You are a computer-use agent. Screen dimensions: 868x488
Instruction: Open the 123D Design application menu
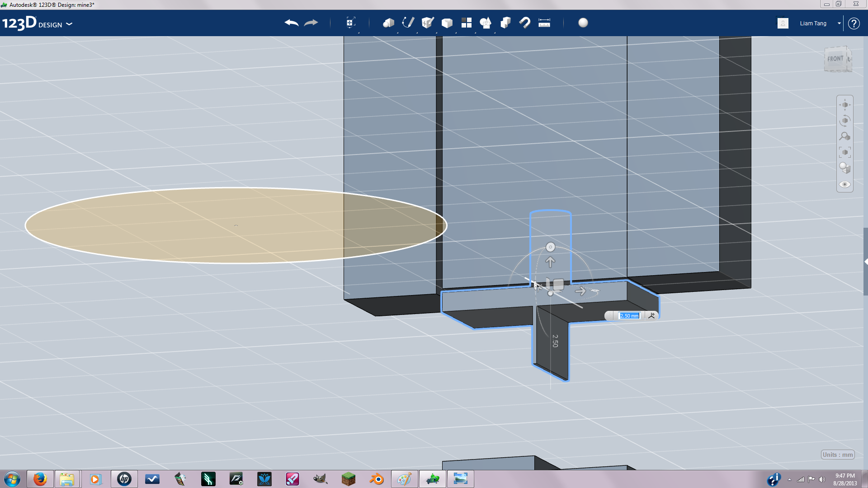pyautogui.click(x=37, y=23)
